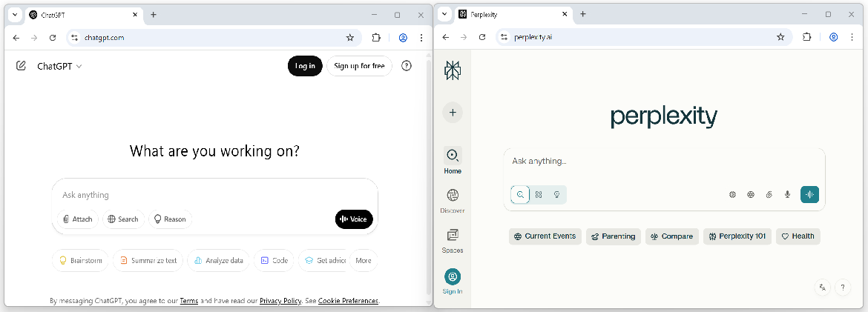The width and height of the screenshot is (868, 312).
Task: Select the Research mode toggle in Perplexity
Action: tap(539, 195)
